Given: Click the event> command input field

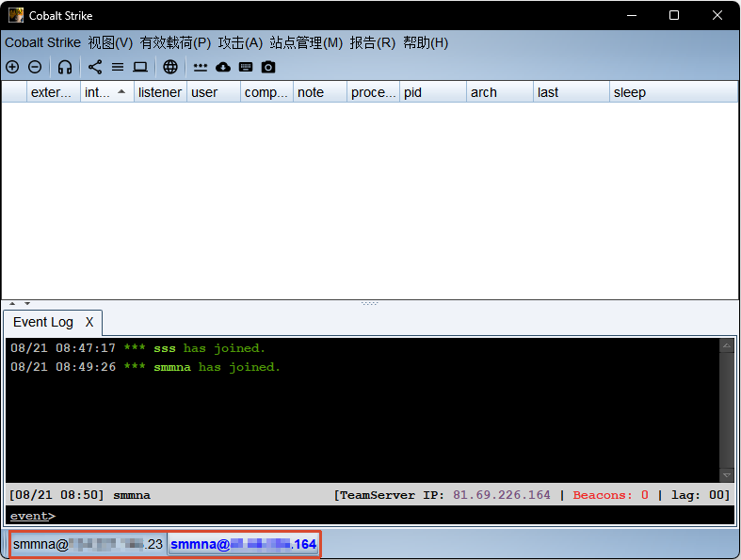Looking at the screenshot, I should point(370,516).
